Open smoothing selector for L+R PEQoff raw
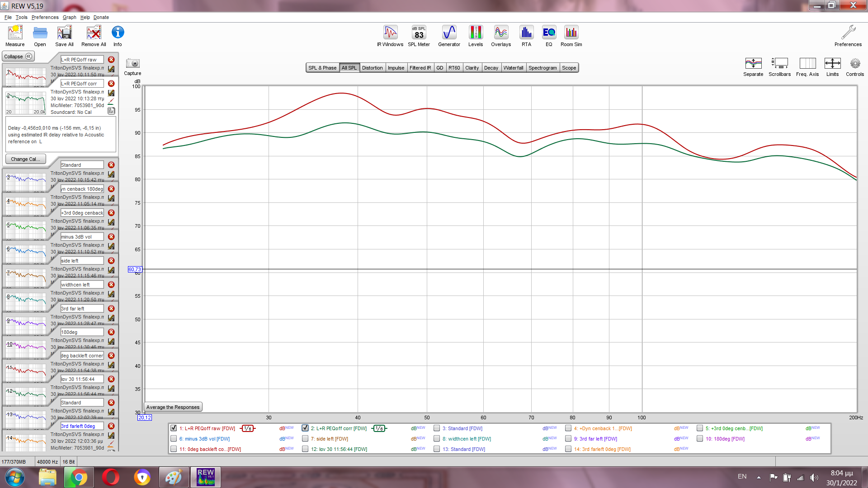The width and height of the screenshot is (868, 488). [x=248, y=428]
